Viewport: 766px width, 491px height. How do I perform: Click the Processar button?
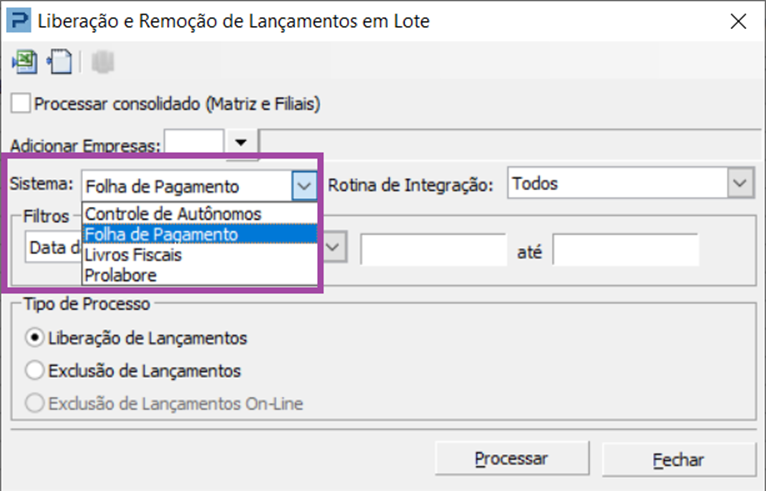[x=512, y=458]
